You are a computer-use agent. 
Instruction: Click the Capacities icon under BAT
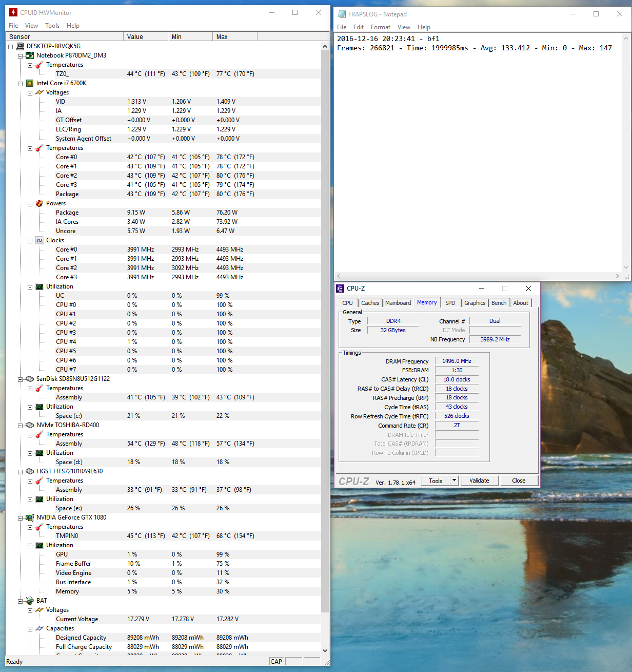tap(39, 628)
